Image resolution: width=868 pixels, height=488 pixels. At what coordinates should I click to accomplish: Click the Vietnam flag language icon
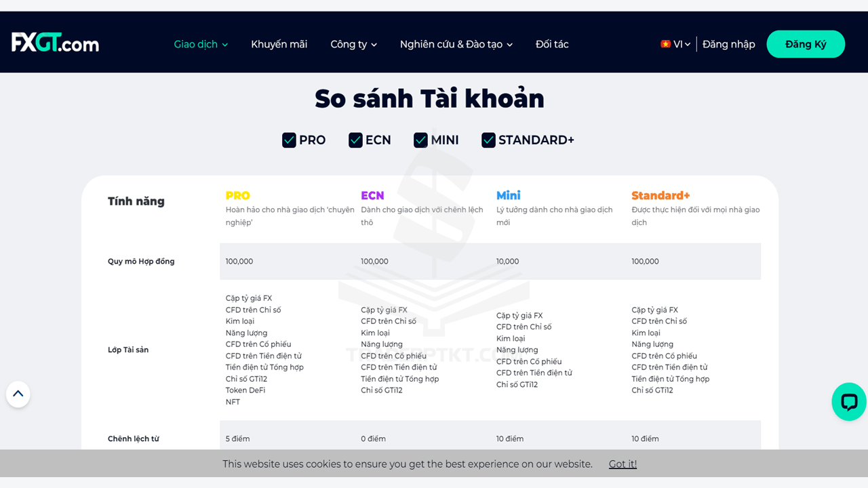tap(665, 44)
